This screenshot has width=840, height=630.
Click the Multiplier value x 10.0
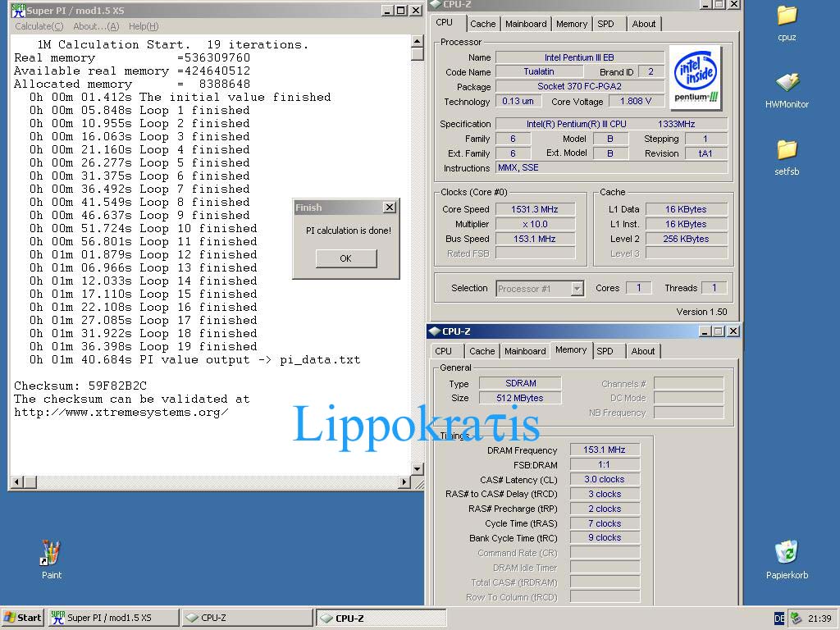pyautogui.click(x=535, y=224)
